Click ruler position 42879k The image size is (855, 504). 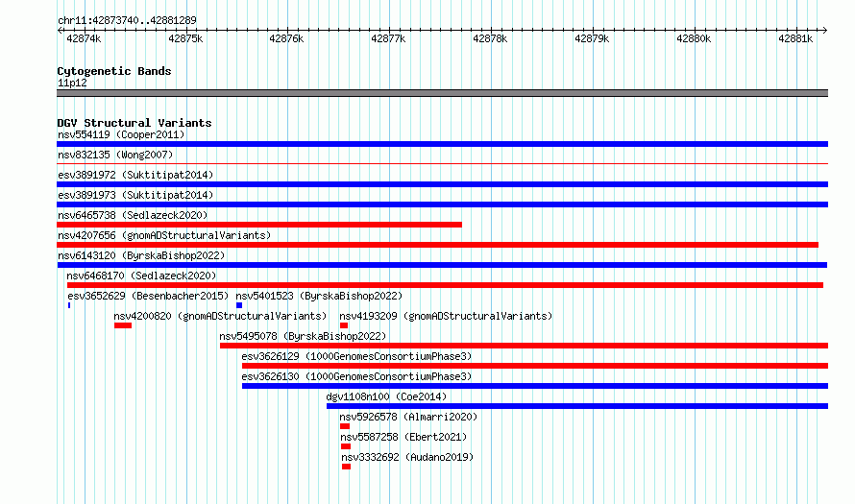point(592,38)
